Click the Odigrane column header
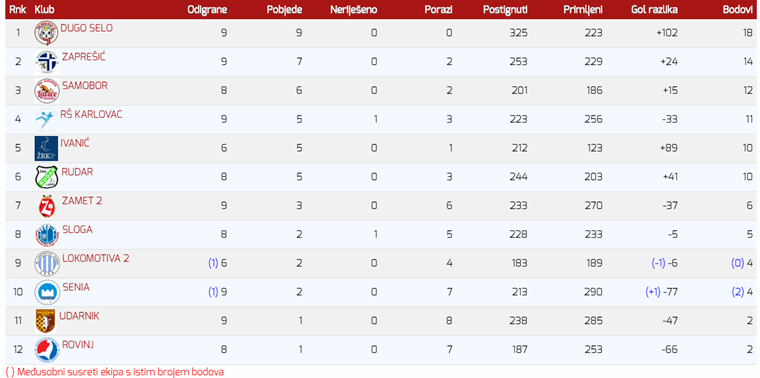 [x=207, y=10]
